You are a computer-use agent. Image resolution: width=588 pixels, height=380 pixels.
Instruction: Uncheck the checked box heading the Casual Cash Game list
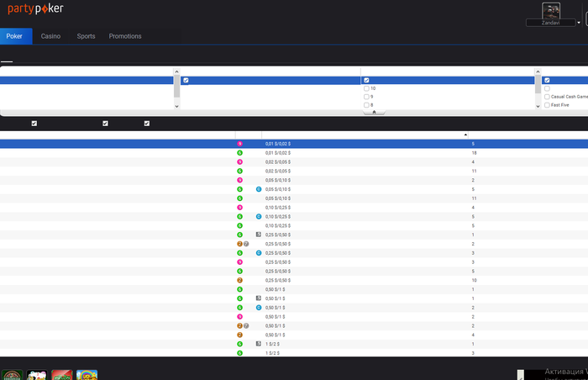coord(547,81)
